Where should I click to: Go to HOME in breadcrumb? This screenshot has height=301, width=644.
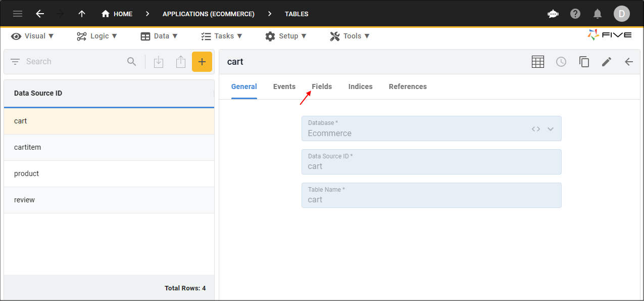[x=117, y=14]
